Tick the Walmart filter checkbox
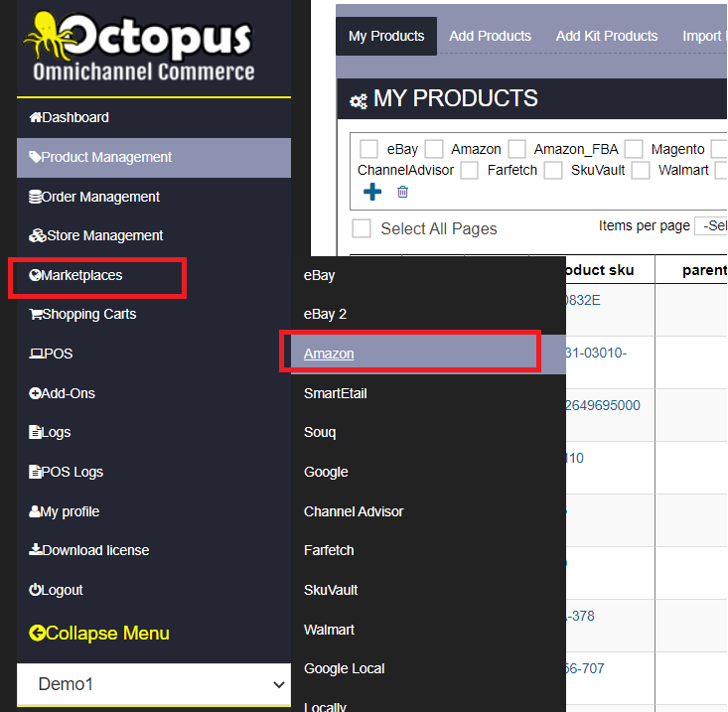This screenshot has width=728, height=712. 641,171
